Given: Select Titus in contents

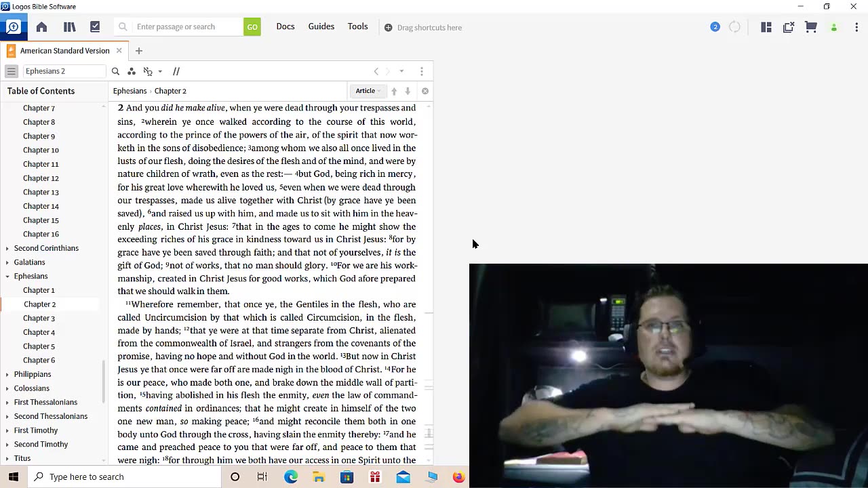Looking at the screenshot, I should [x=22, y=458].
